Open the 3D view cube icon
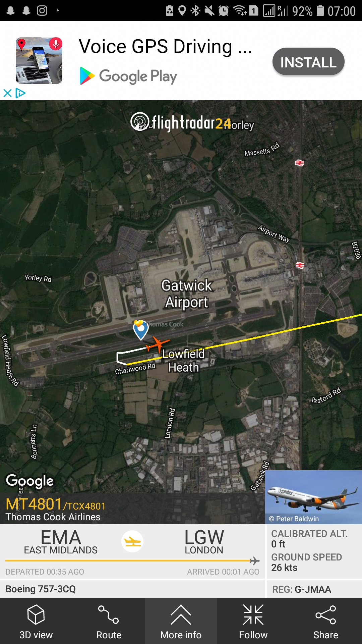 pos(36,615)
